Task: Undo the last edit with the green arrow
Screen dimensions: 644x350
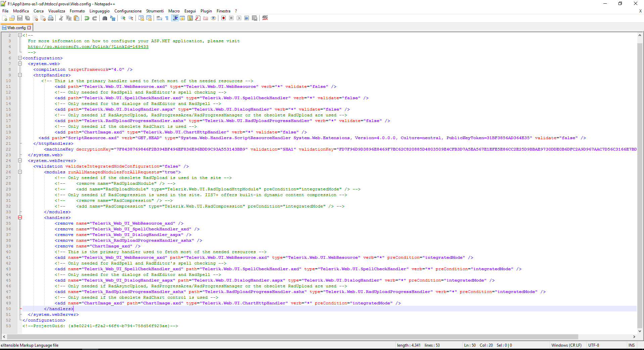Action: click(87, 18)
